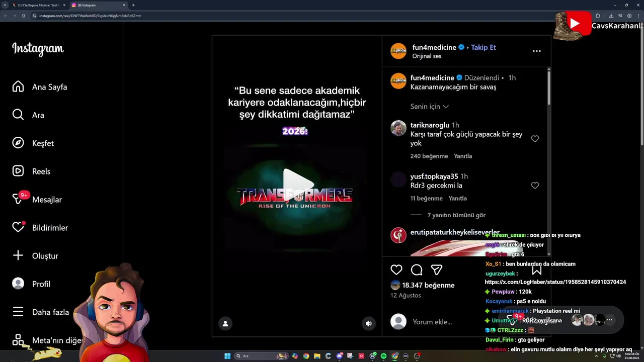Open yusf.topkaya35's profile name
The height and width of the screenshot is (362, 644).
(434, 176)
